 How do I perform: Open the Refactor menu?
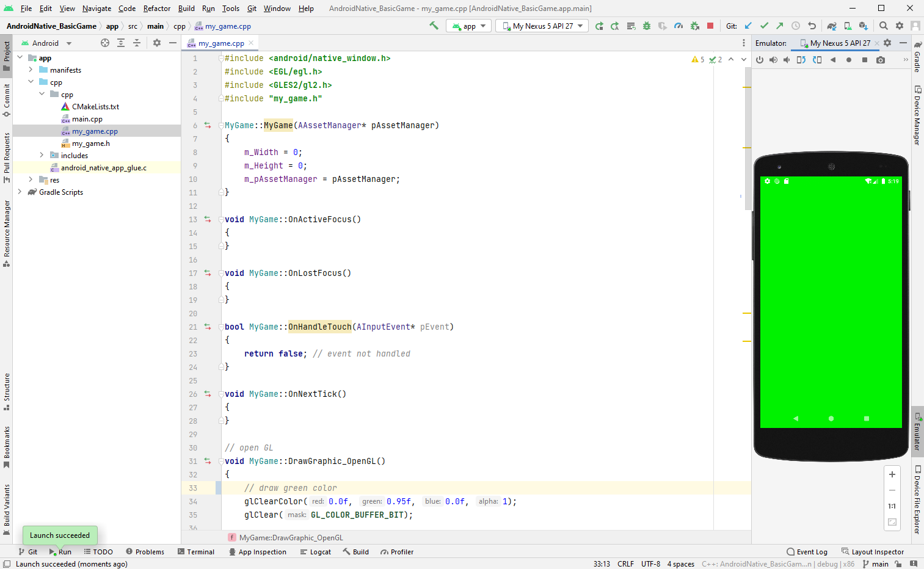pyautogui.click(x=156, y=9)
